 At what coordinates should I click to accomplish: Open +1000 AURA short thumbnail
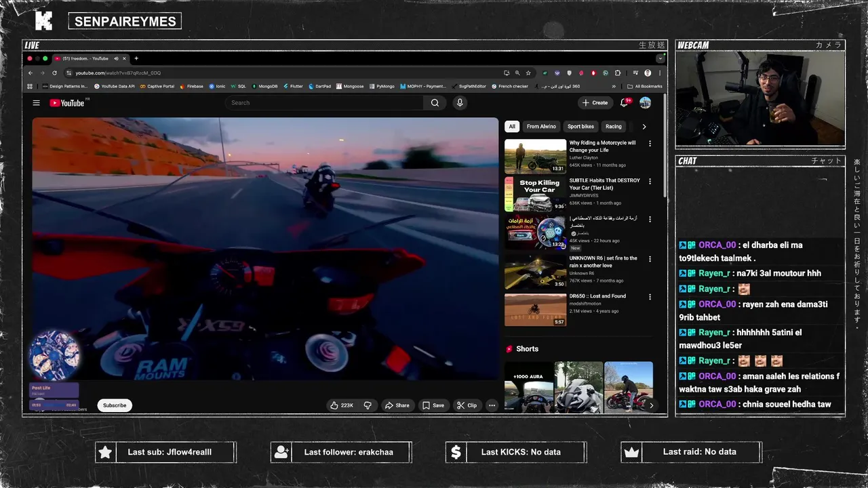click(528, 387)
